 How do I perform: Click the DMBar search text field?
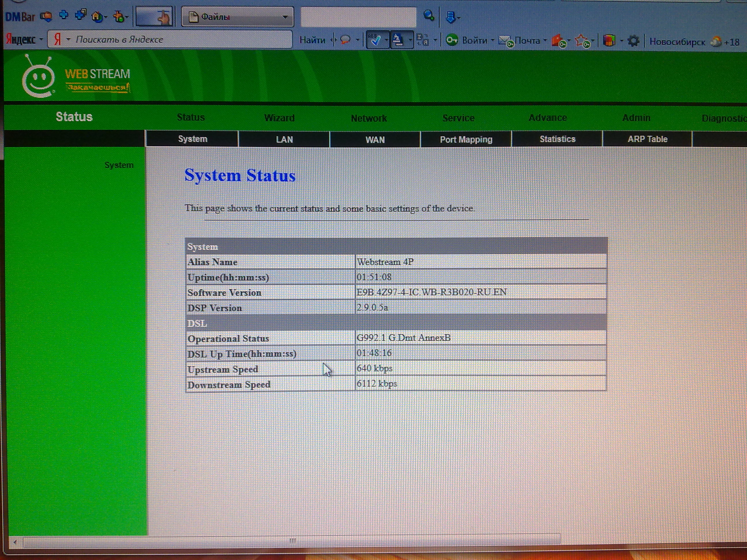coord(358,16)
